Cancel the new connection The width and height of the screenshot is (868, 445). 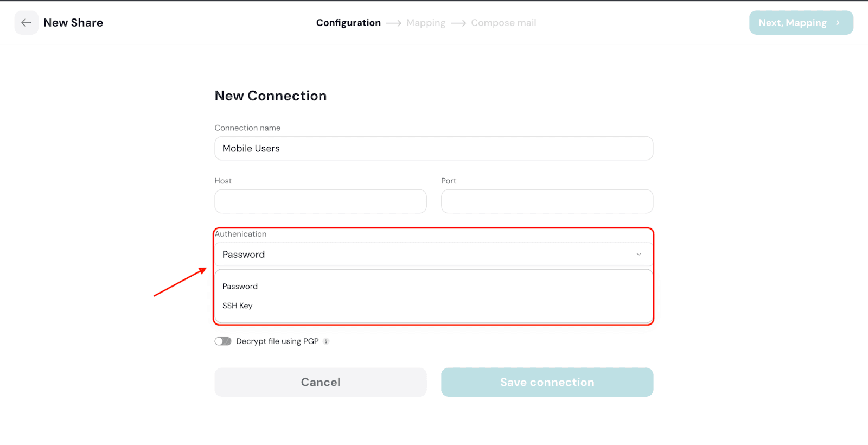(321, 382)
